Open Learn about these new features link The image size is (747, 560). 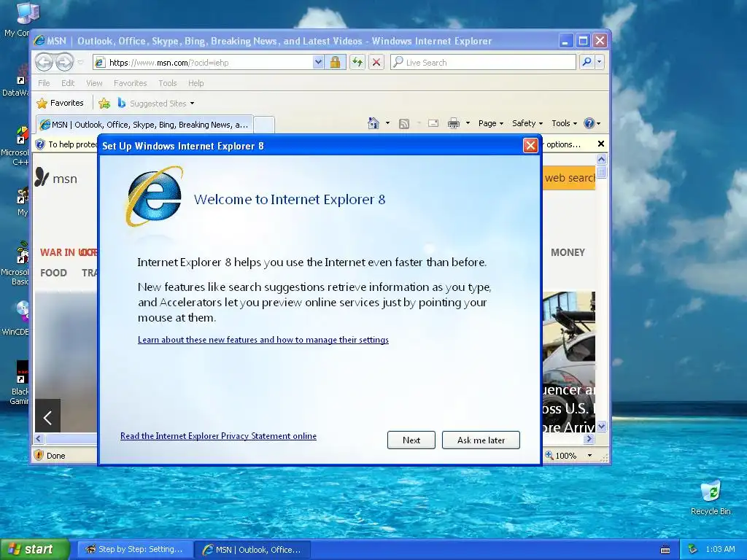coord(263,340)
